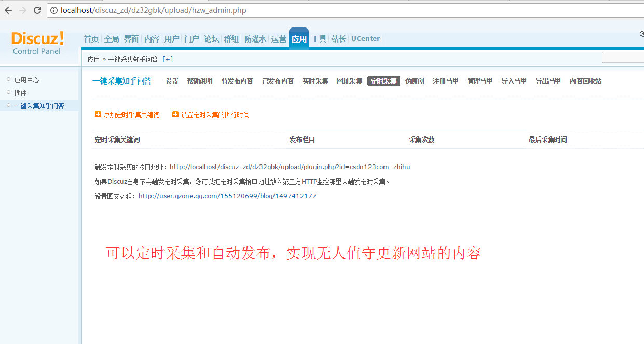
Task: Open the 界面 top menu
Action: tap(131, 39)
